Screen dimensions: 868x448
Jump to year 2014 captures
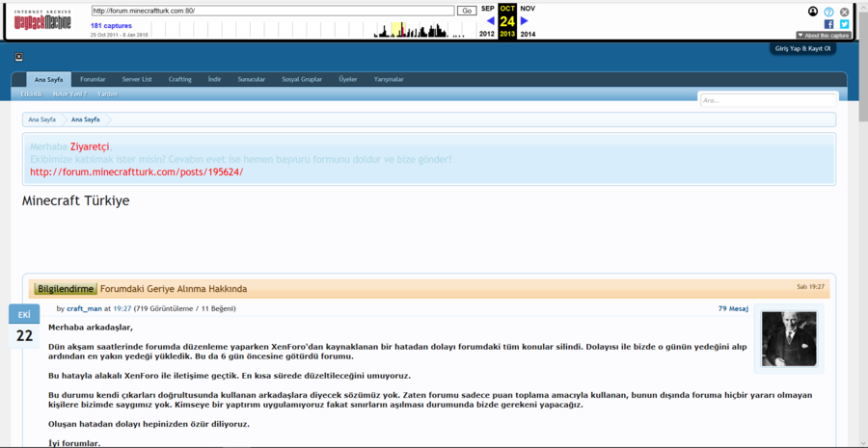coord(528,35)
